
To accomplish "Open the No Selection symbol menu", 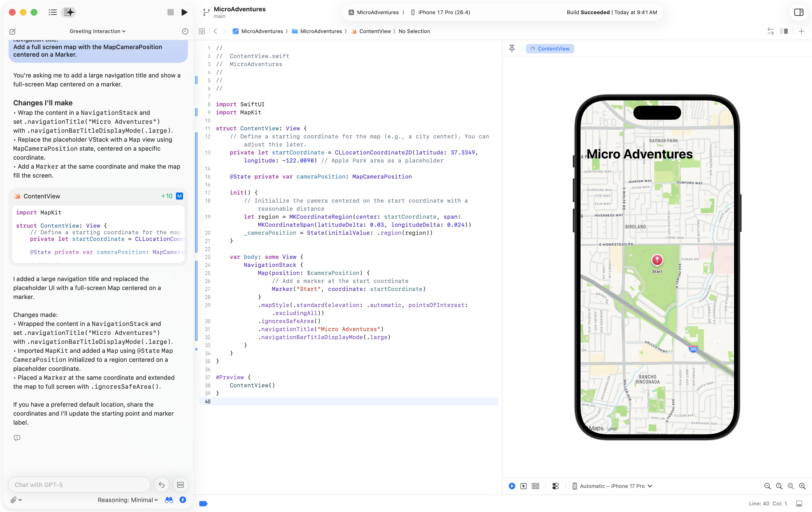I will click(414, 31).
